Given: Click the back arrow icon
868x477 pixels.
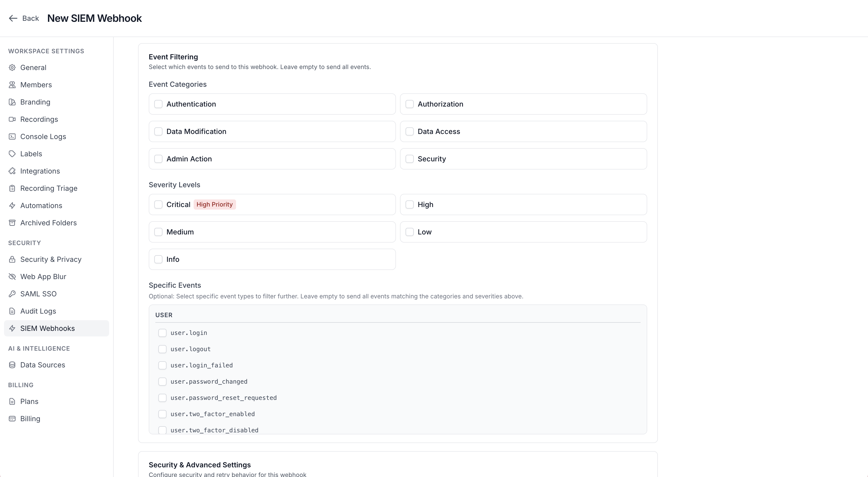Looking at the screenshot, I should tap(13, 18).
